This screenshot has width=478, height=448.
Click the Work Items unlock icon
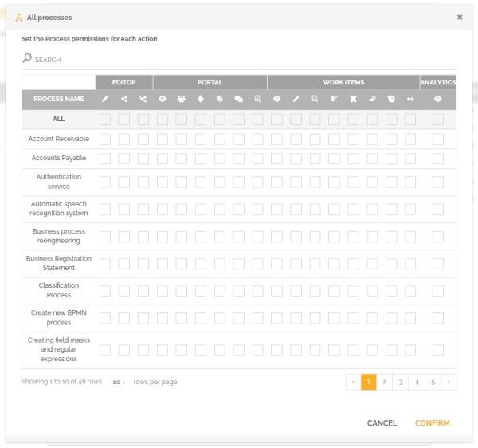372,99
